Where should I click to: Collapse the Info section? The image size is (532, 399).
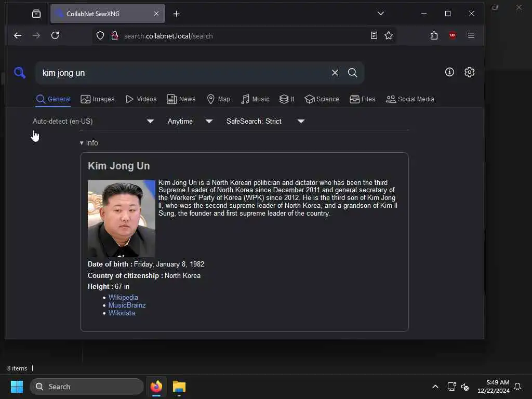[x=89, y=143]
